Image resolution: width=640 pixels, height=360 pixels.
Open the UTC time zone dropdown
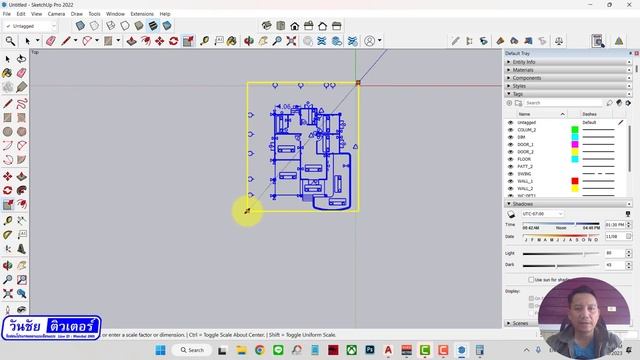click(542, 214)
